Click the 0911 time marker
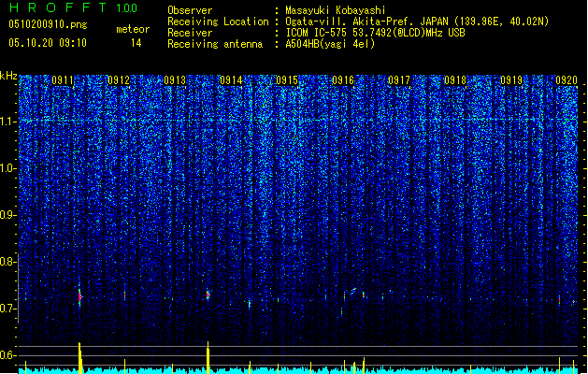588x374 pixels. click(63, 80)
